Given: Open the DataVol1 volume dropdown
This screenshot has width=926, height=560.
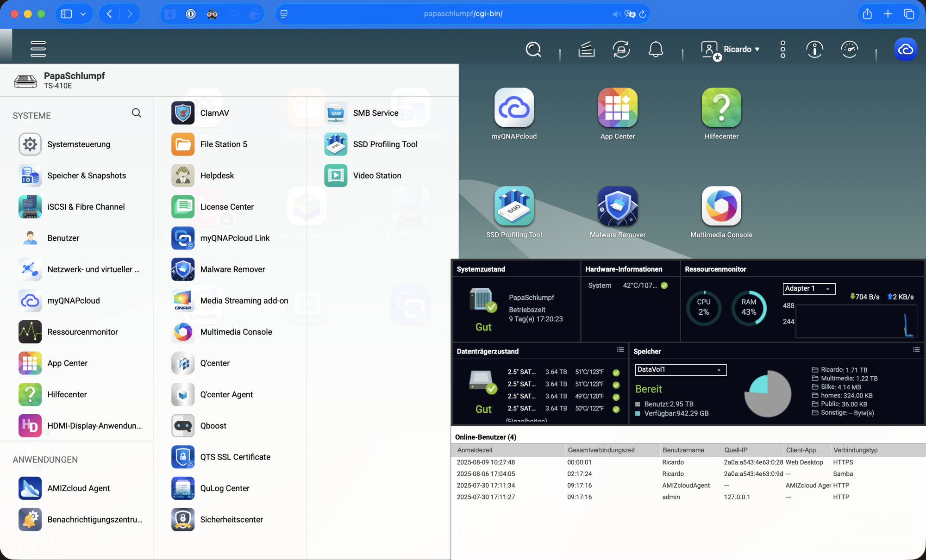Looking at the screenshot, I should coord(680,369).
